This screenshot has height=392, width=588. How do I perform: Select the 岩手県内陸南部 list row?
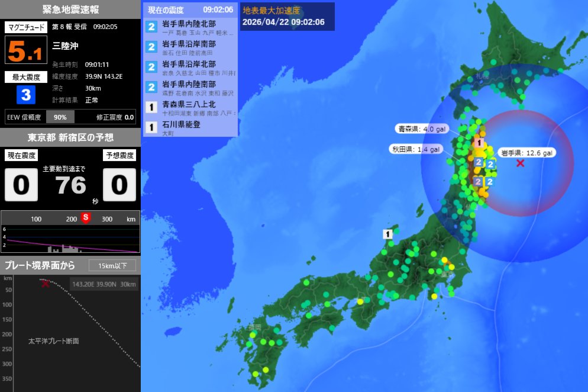(x=190, y=88)
